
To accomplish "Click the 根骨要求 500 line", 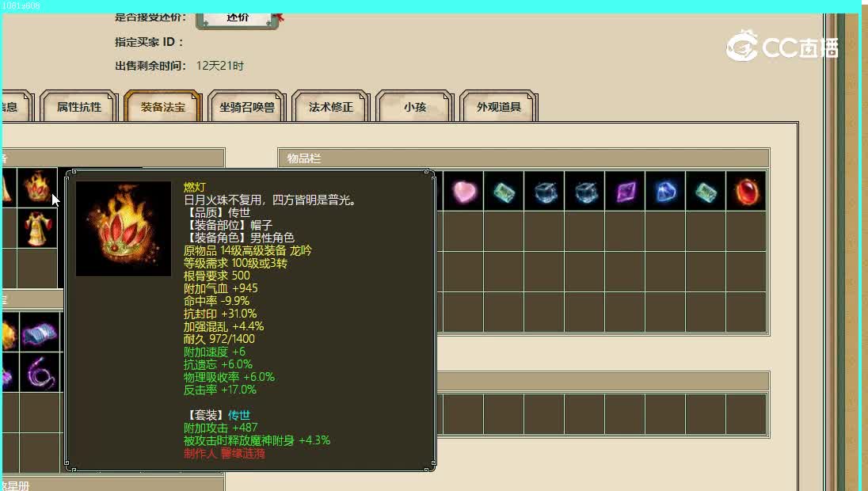I will point(216,276).
